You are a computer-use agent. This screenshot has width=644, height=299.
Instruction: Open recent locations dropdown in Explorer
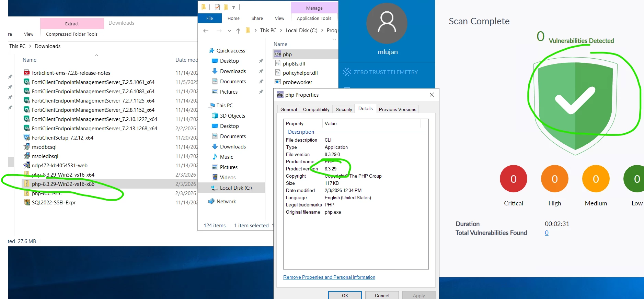pyautogui.click(x=229, y=31)
